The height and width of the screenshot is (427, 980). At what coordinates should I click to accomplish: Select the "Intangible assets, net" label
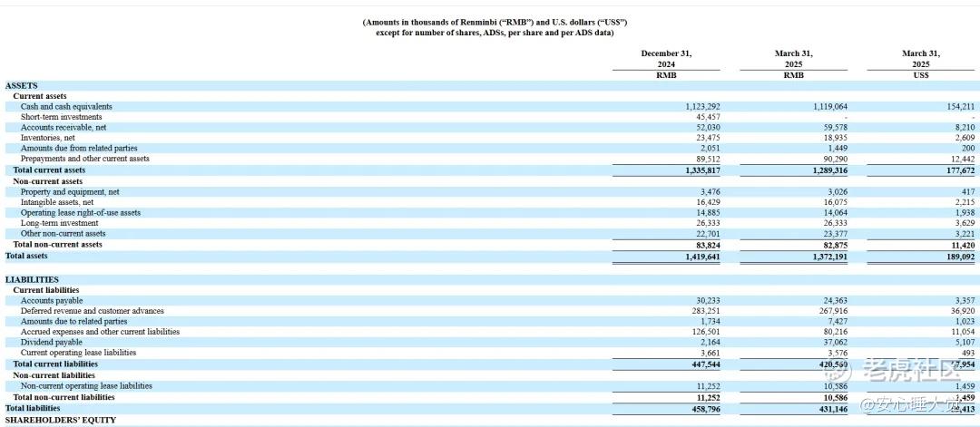(x=57, y=202)
